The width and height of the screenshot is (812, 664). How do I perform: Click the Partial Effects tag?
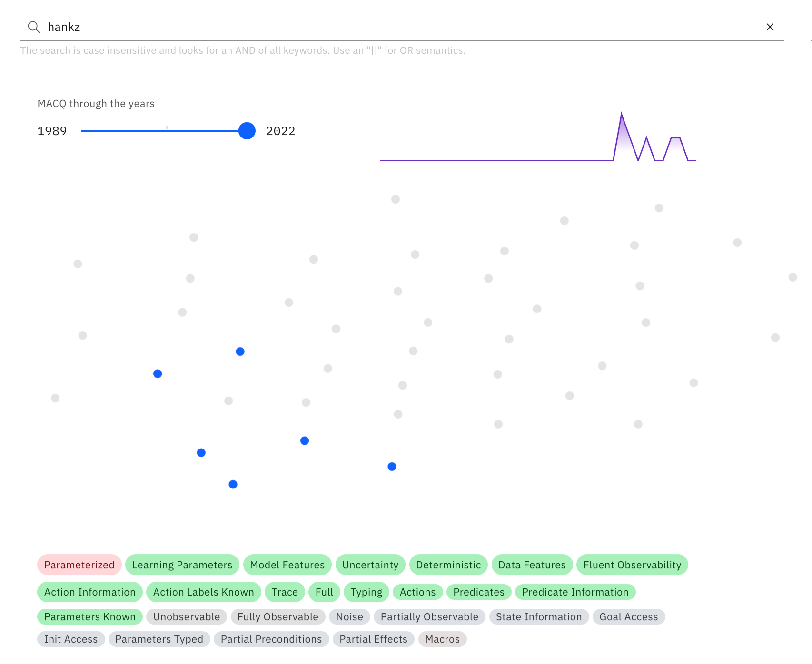[373, 639]
